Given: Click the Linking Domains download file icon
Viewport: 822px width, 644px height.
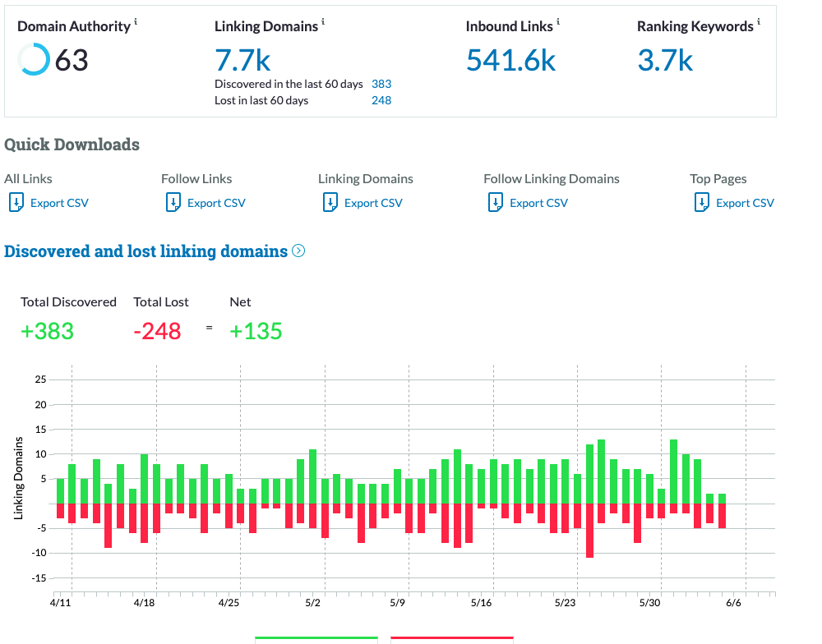Looking at the screenshot, I should click(330, 202).
